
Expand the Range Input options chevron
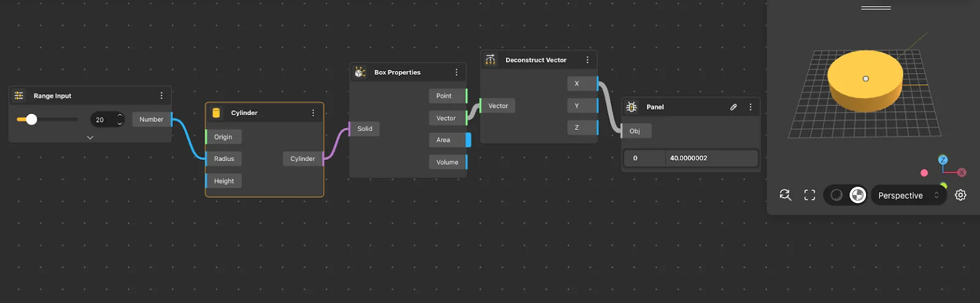tap(90, 138)
